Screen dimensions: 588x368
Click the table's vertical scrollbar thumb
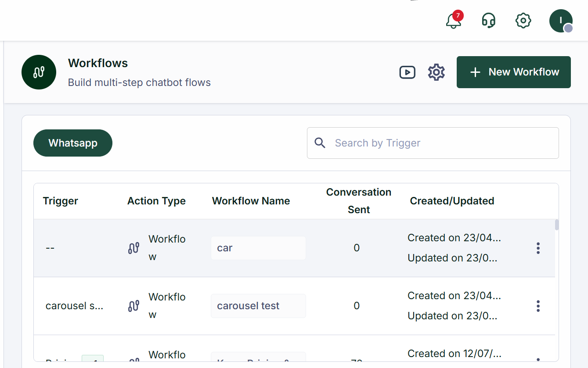click(557, 225)
